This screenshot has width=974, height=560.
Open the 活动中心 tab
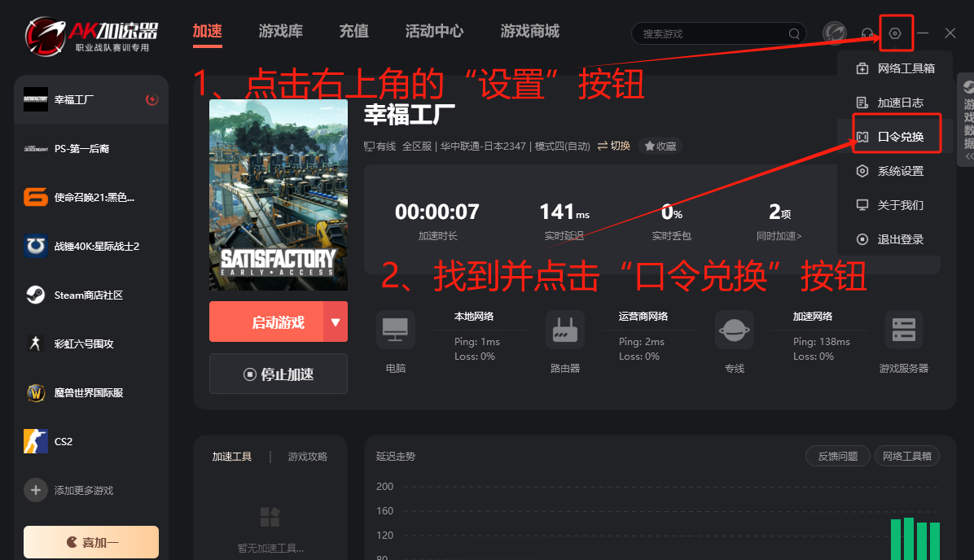[x=434, y=31]
